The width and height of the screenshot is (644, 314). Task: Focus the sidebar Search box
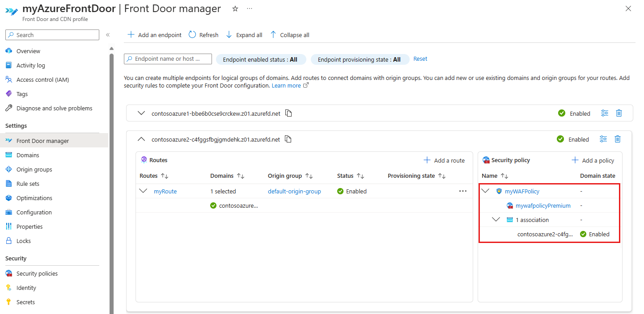coord(52,35)
